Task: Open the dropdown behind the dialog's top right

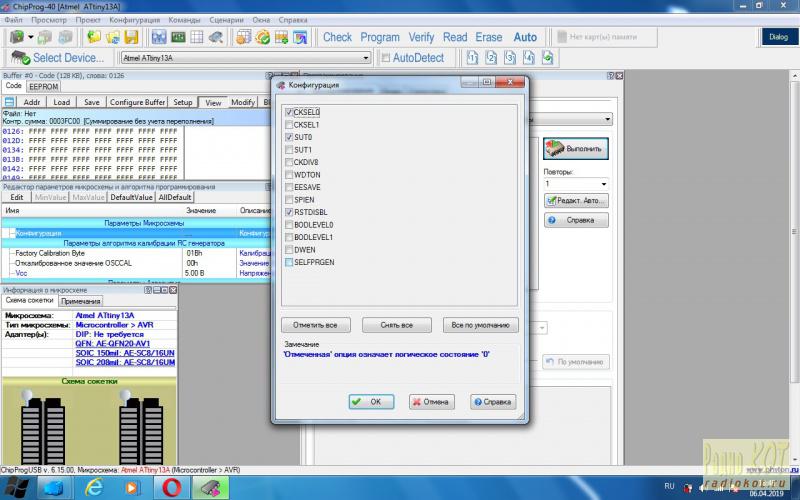Action: click(x=607, y=119)
